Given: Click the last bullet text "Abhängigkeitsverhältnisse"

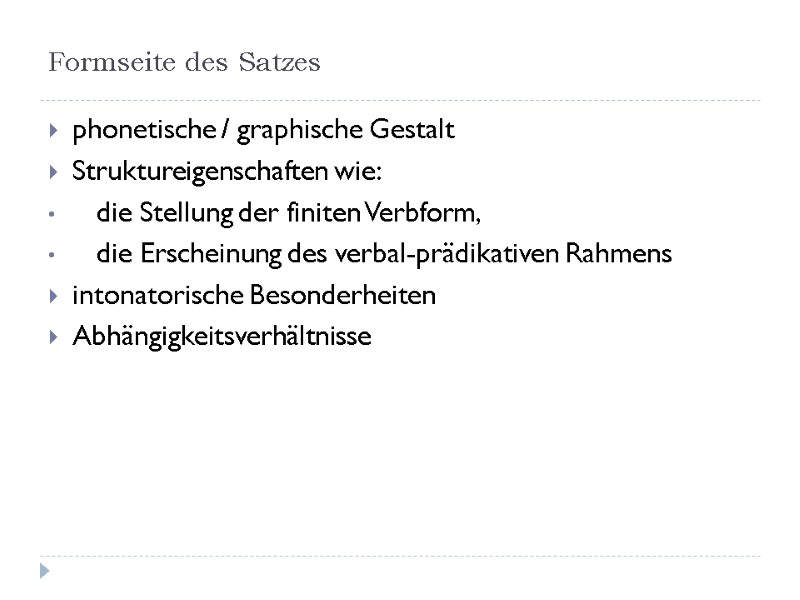Looking at the screenshot, I should (x=222, y=338).
